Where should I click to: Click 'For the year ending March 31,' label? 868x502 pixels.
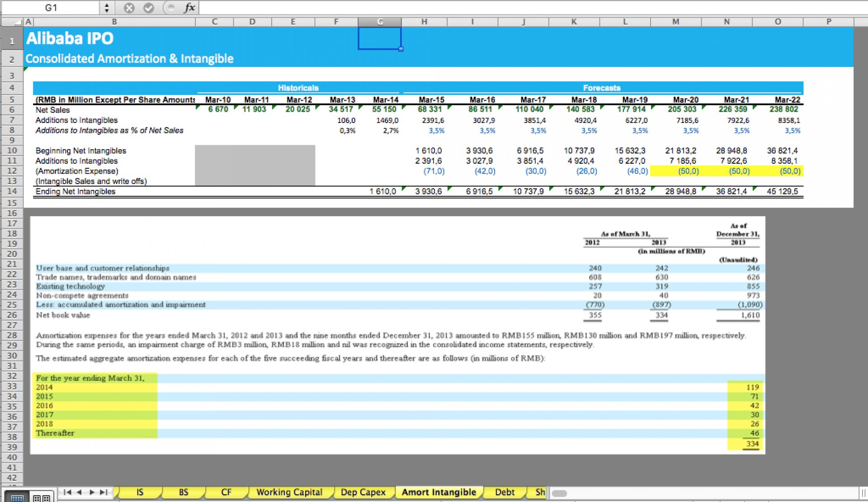pos(90,378)
